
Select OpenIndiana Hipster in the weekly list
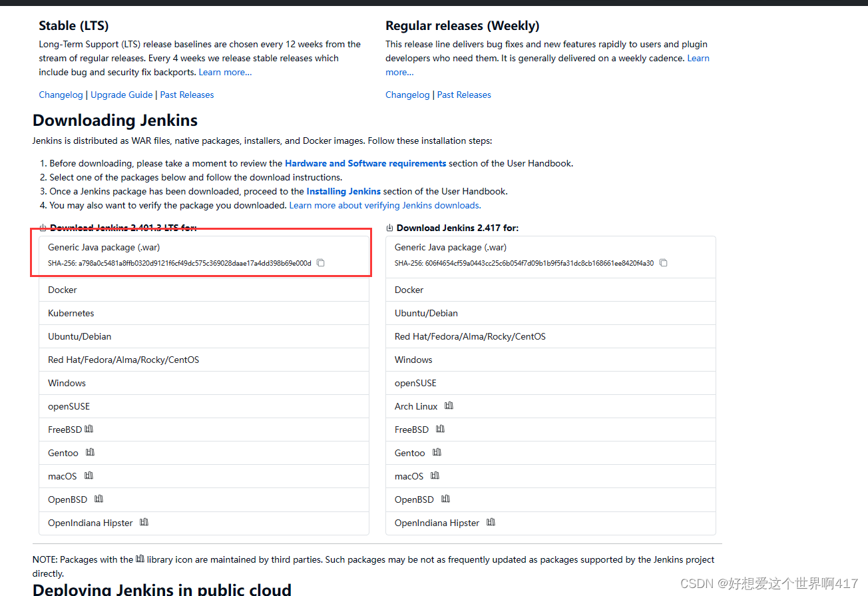click(x=550, y=523)
